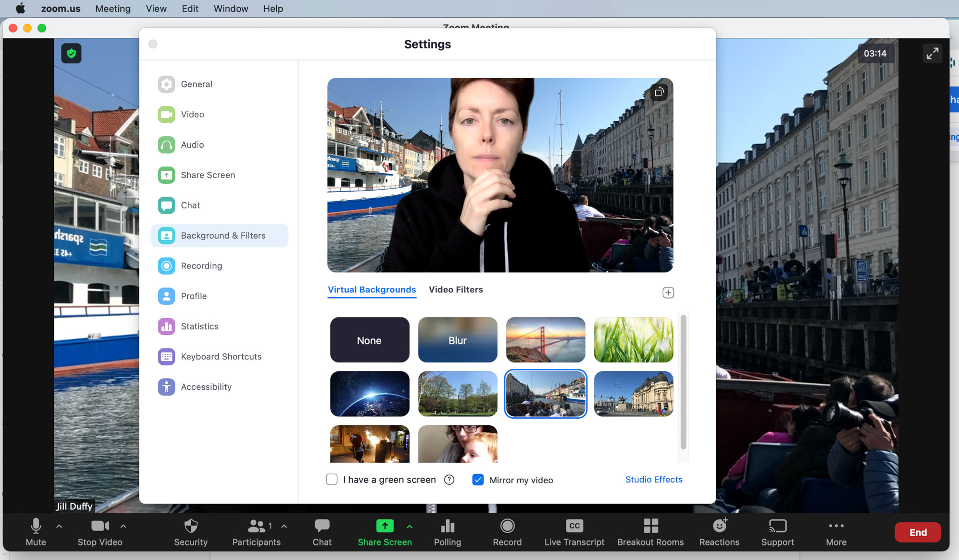Open Chat settings in sidebar
Viewport: 959px width, 560px height.
coord(219,205)
